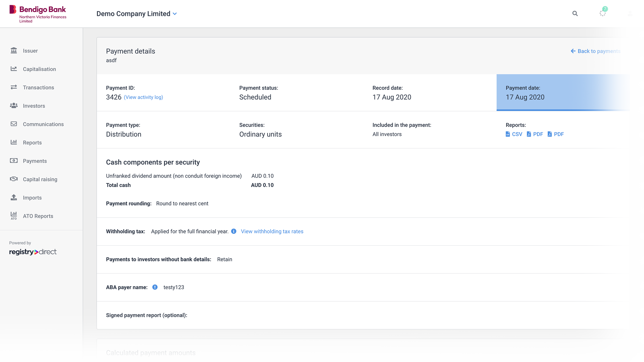Screen dimensions: 644x362
Task: Click the Issuer bank building icon
Action: pos(14,50)
